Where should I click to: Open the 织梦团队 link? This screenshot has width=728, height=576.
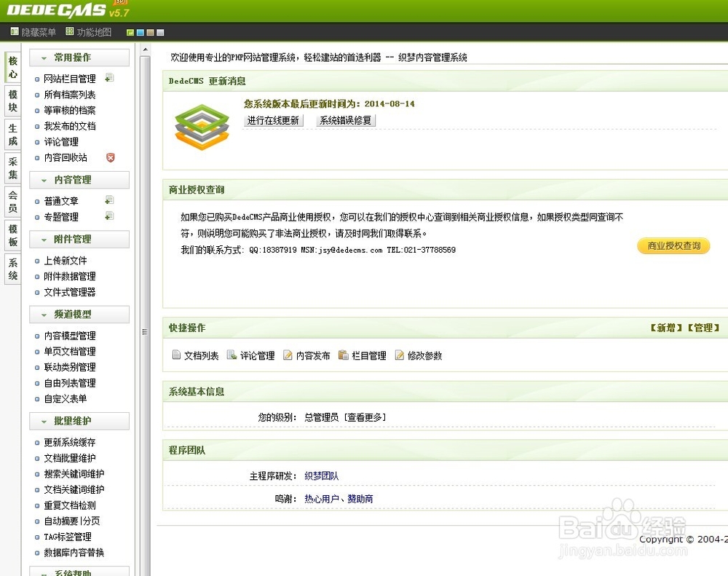click(321, 476)
